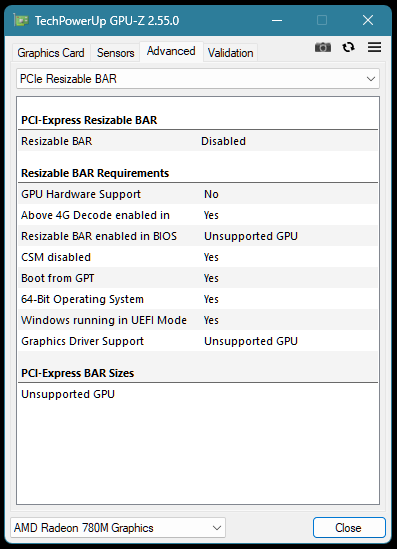
Task: Open the Sensors tab
Action: pos(116,53)
